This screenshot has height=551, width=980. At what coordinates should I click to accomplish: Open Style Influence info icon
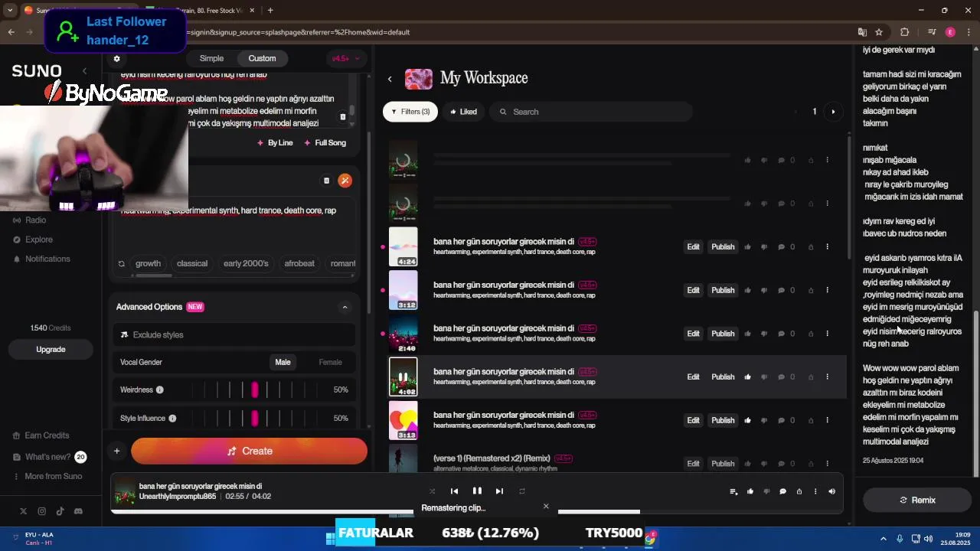[x=172, y=418]
